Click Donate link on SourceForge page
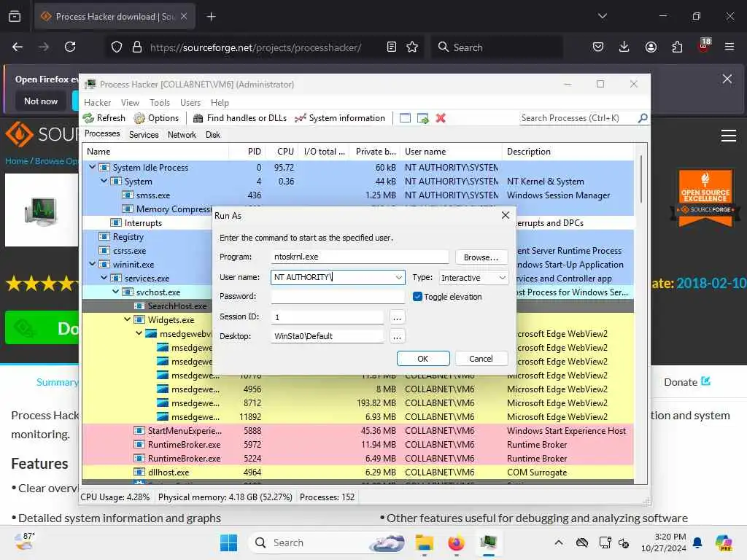The image size is (747, 560). click(686, 382)
